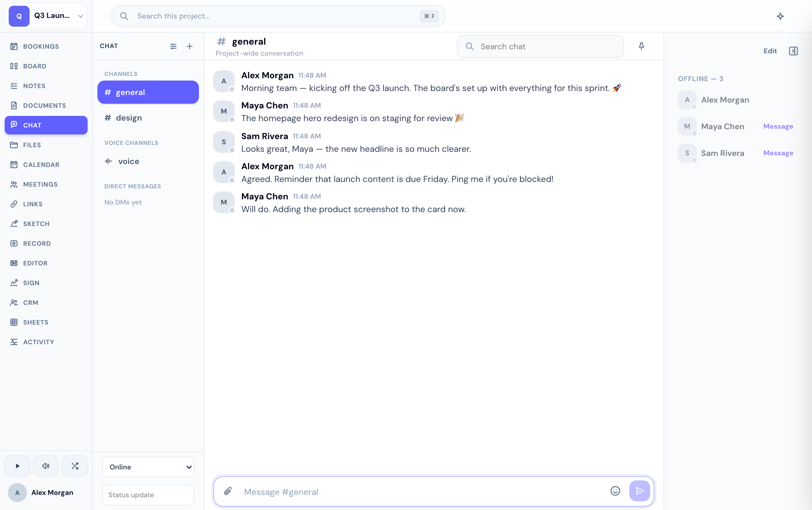Click the CRM contacts icon
Image resolution: width=812 pixels, height=510 pixels.
[x=14, y=303]
